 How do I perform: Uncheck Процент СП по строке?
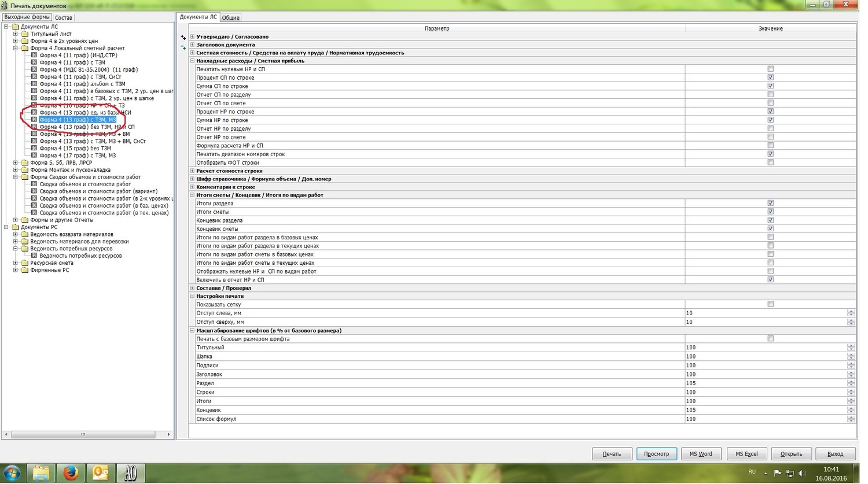point(770,77)
